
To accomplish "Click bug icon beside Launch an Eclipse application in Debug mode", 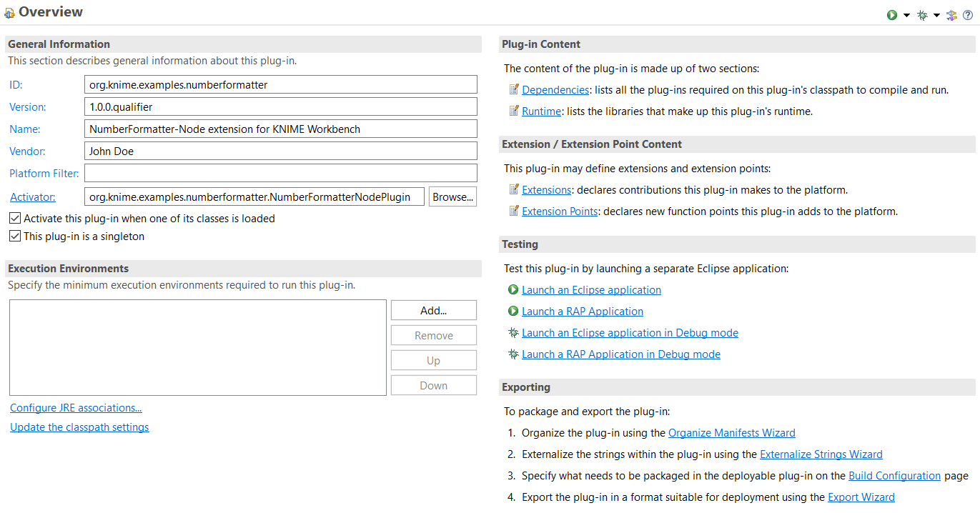I will 513,333.
